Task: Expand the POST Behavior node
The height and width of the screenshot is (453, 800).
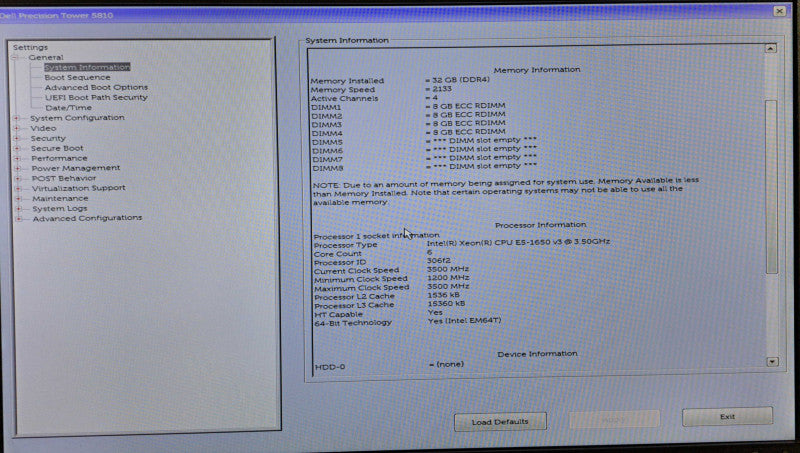Action: click(x=18, y=179)
